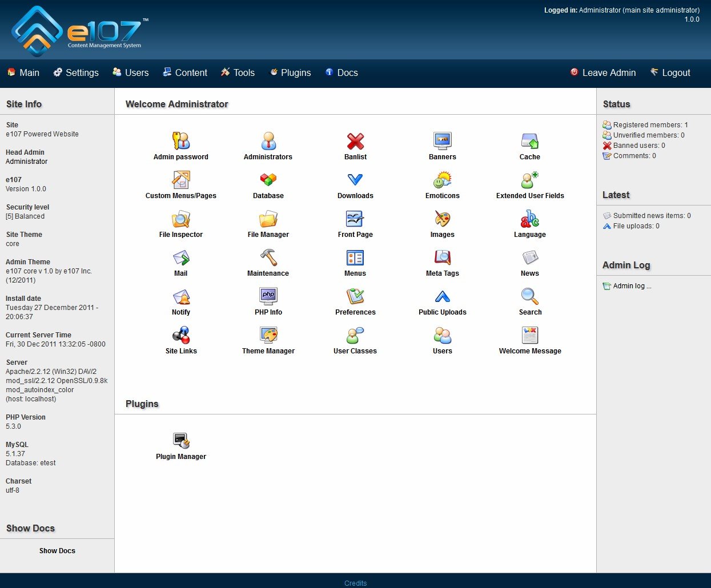
Task: Open the Database icon
Action: (268, 180)
